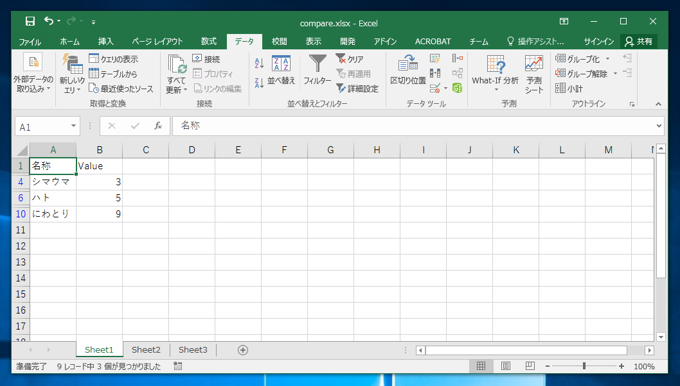
Task: Open the ページ レイアウト tab
Action: 157,42
